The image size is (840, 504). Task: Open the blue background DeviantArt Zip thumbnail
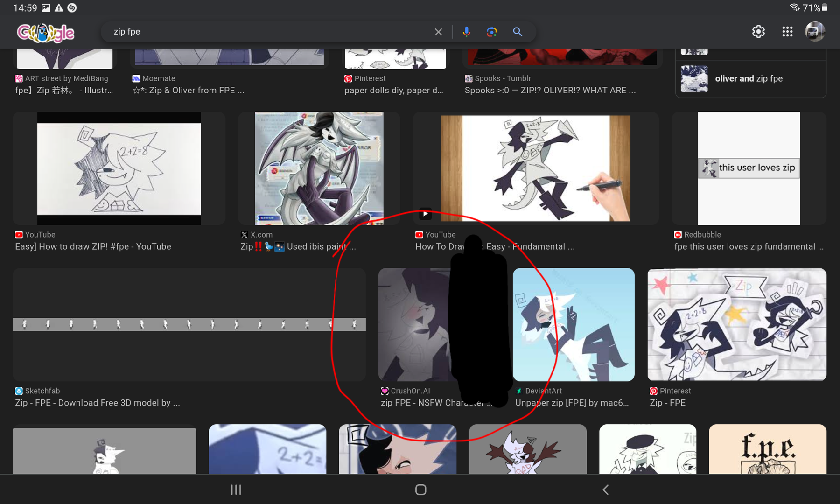coord(574,324)
